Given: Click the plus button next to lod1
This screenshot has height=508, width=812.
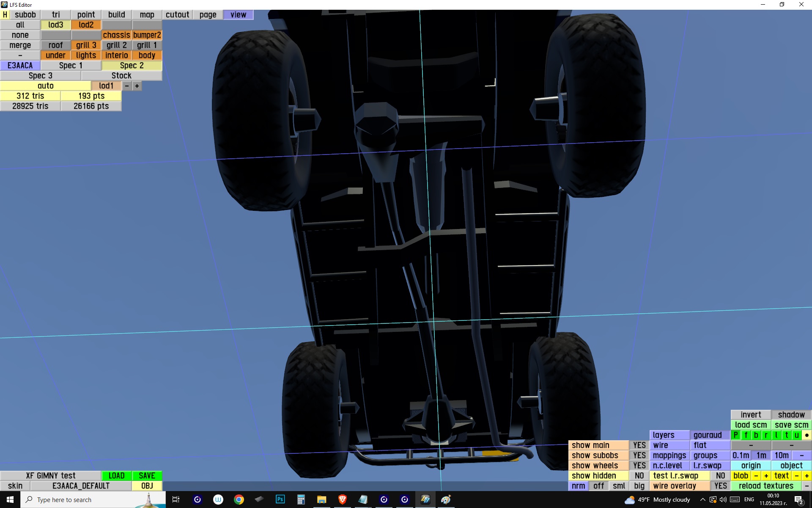Looking at the screenshot, I should 137,86.
